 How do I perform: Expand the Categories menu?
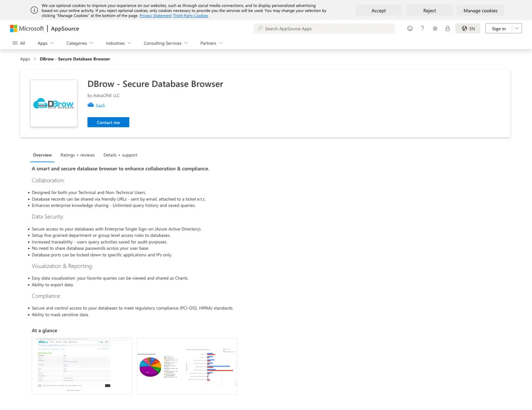click(x=80, y=43)
